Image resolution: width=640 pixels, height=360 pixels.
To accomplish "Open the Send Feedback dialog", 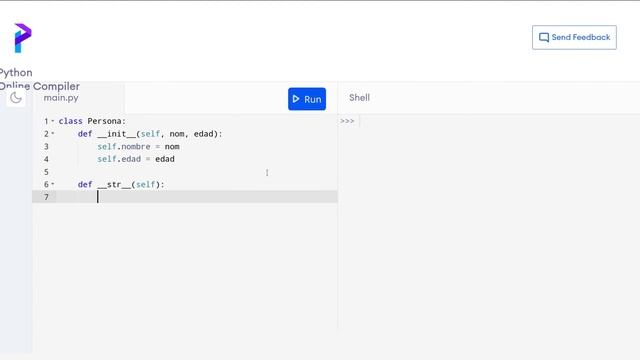I will [x=574, y=38].
